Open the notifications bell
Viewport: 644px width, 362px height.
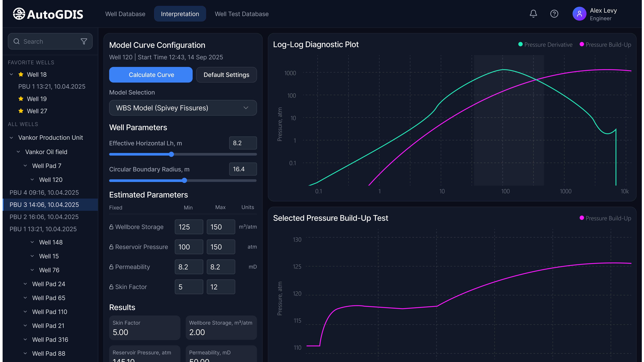click(x=533, y=14)
